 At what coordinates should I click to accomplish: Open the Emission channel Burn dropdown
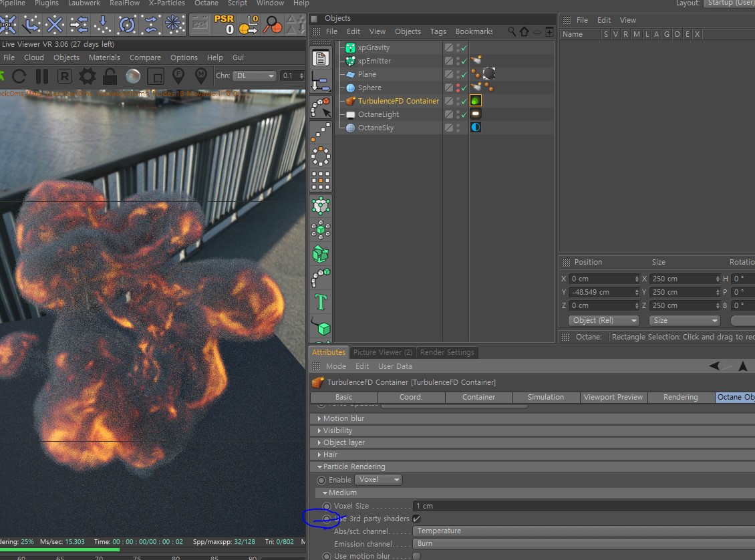(583, 544)
